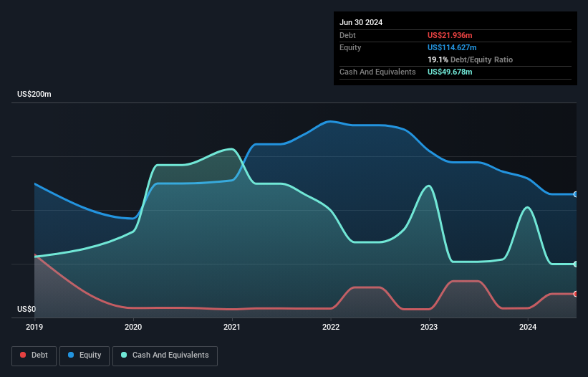Click the 2021 x-axis label
Screen dimensions: 588x377
[x=232, y=327]
